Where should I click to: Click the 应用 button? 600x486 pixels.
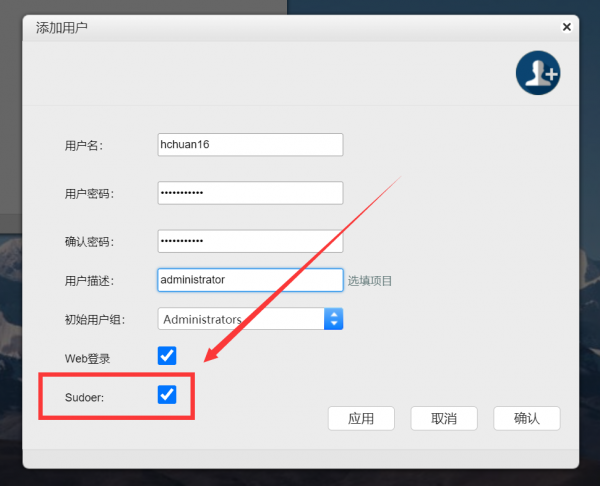point(361,418)
